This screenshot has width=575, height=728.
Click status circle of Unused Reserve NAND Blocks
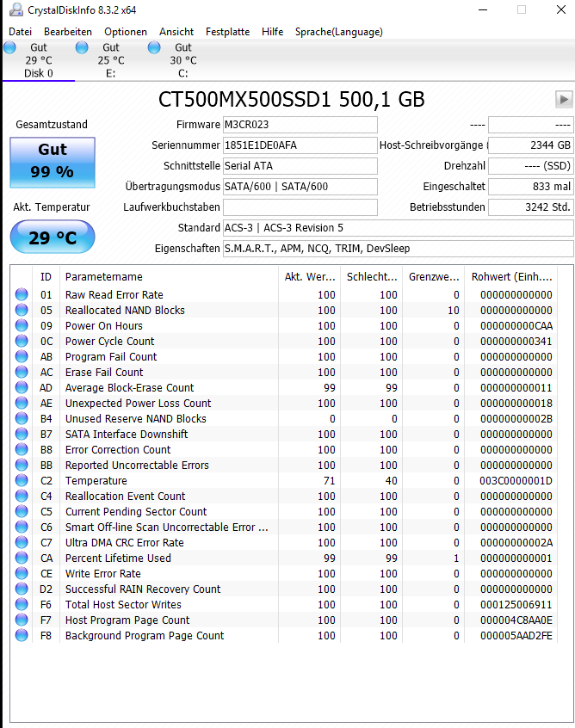point(22,418)
